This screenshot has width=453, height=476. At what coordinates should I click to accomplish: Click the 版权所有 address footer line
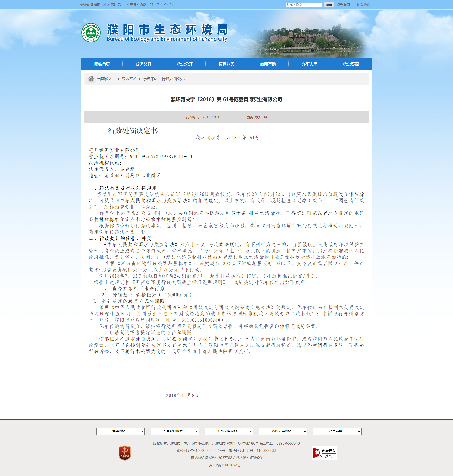point(226,443)
